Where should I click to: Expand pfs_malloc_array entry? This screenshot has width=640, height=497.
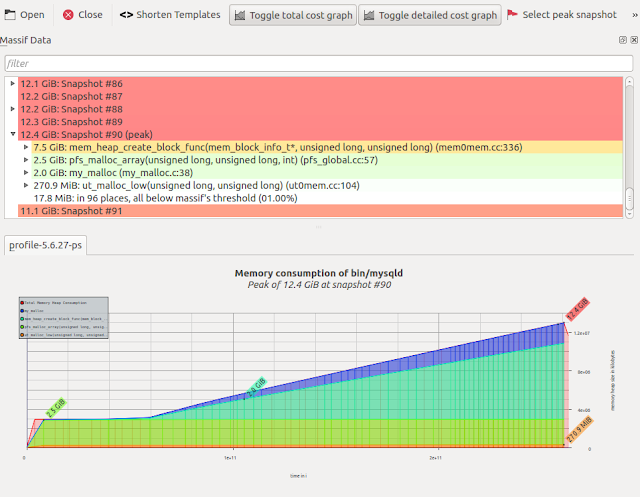tap(26, 160)
